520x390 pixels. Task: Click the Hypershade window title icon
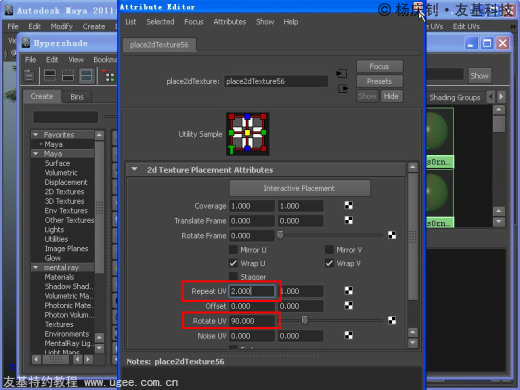[x=26, y=43]
